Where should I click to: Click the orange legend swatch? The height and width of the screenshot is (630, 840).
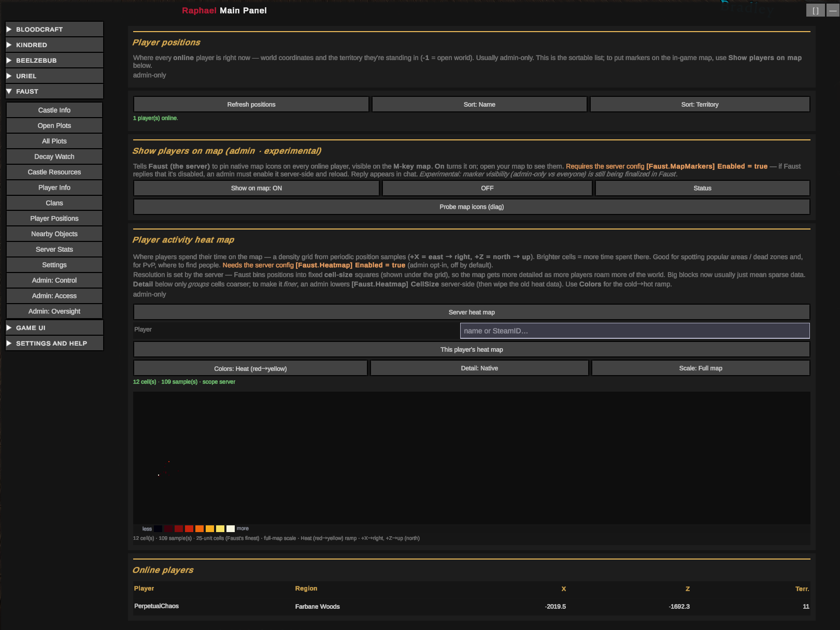(200, 528)
